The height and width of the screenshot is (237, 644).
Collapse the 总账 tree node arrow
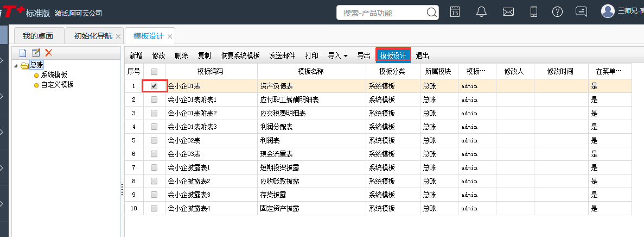[x=16, y=65]
